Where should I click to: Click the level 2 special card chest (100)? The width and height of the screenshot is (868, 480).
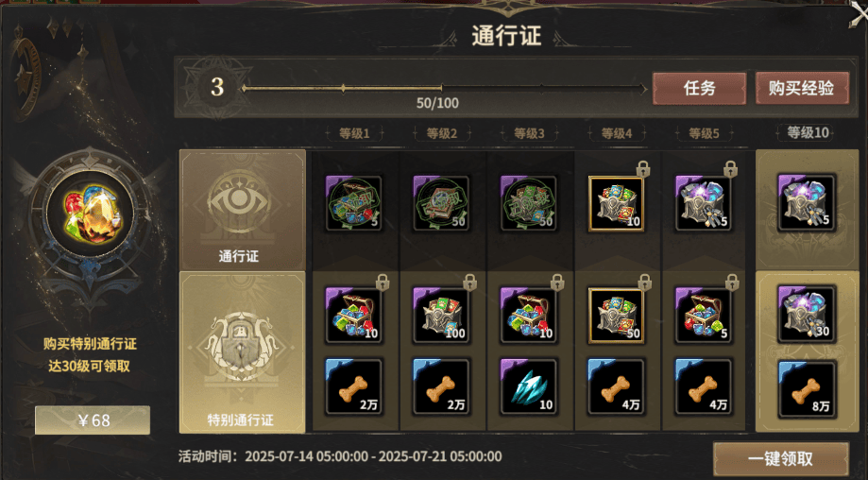[x=441, y=315]
